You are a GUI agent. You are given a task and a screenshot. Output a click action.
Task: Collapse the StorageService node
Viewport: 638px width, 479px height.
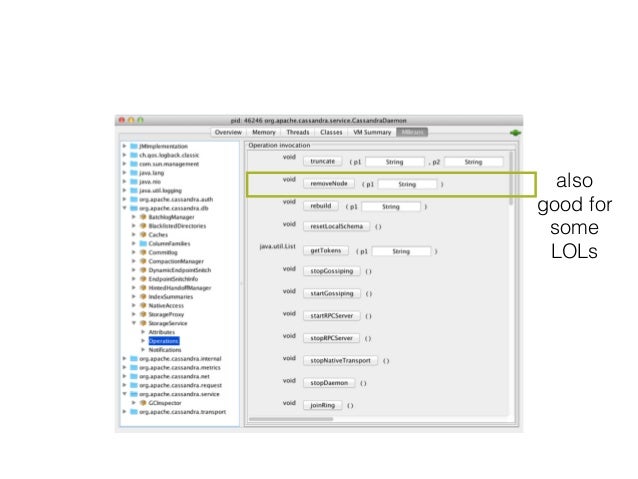point(134,323)
